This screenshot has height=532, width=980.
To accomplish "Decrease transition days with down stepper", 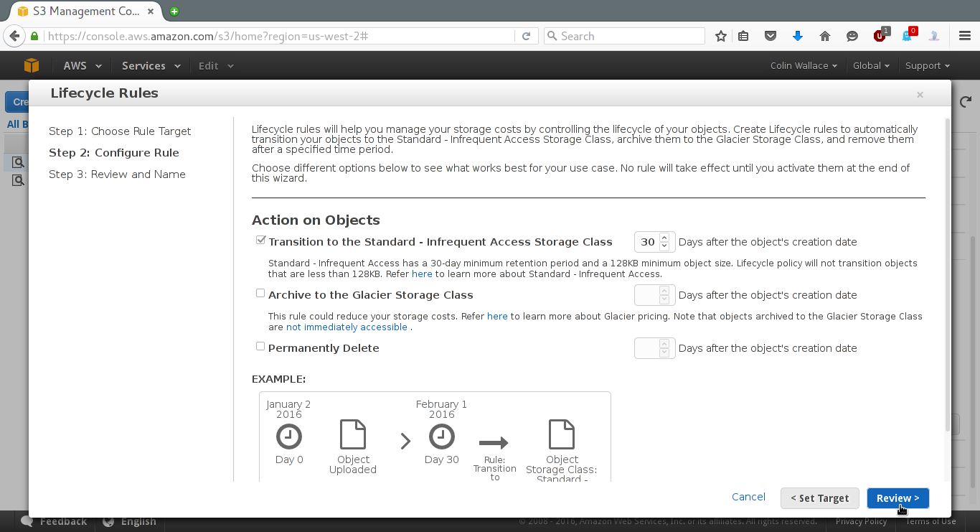I will click(x=664, y=246).
